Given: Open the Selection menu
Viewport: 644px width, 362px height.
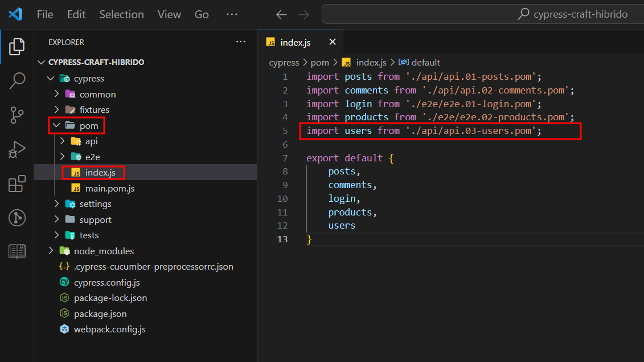Looking at the screenshot, I should coord(122,14).
